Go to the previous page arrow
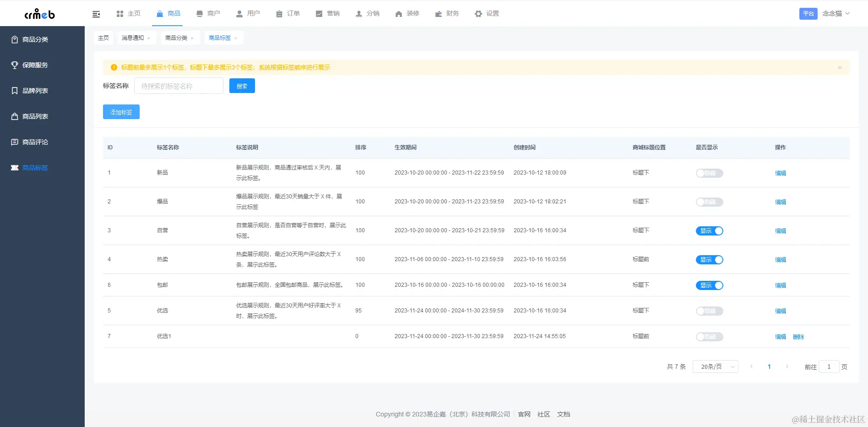Viewport: 868px width, 427px height. tap(751, 367)
